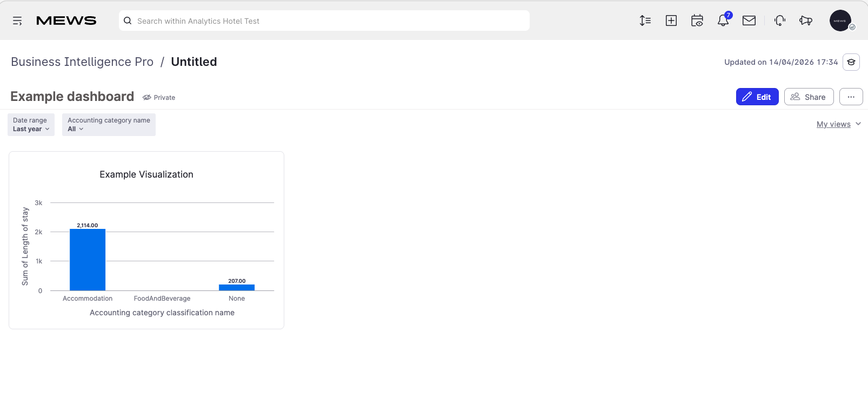This screenshot has height=420, width=868.
Task: Click the learning graduation cap icon
Action: [x=851, y=62]
